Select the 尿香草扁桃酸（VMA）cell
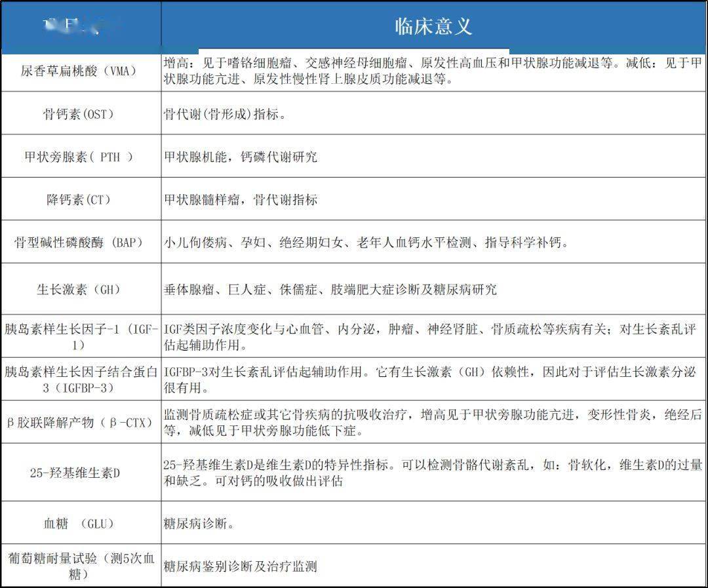The width and height of the screenshot is (708, 588). [x=81, y=72]
